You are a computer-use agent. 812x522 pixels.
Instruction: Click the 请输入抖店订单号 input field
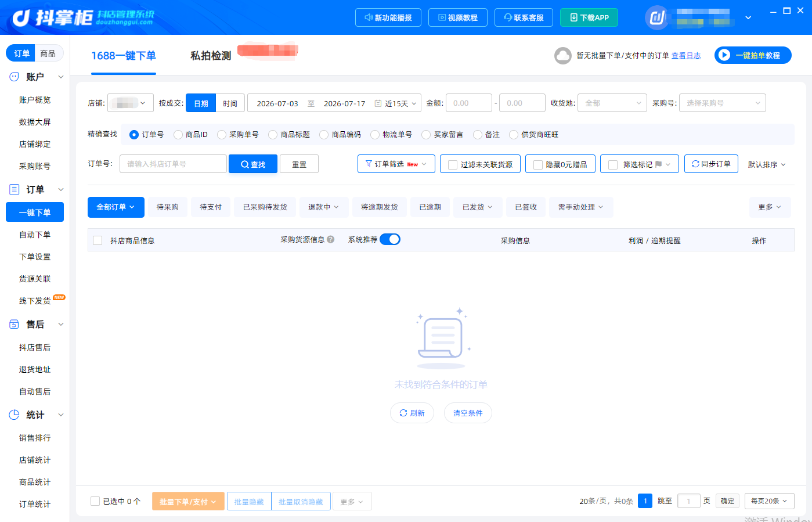click(x=173, y=164)
